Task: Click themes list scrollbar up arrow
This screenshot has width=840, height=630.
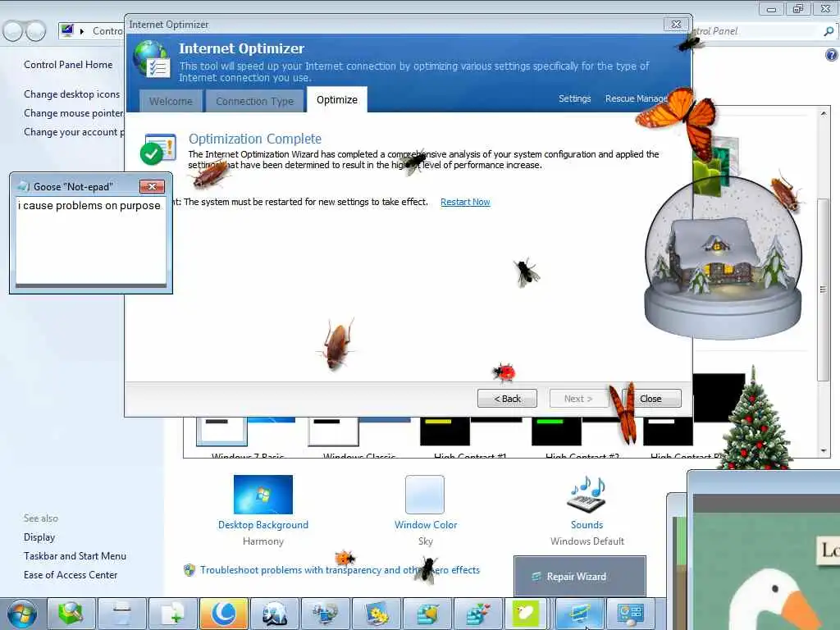Action: [824, 113]
